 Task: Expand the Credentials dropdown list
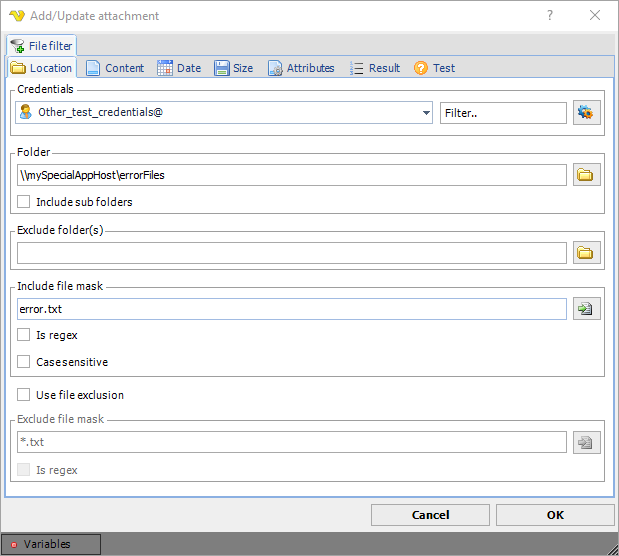pos(427,113)
